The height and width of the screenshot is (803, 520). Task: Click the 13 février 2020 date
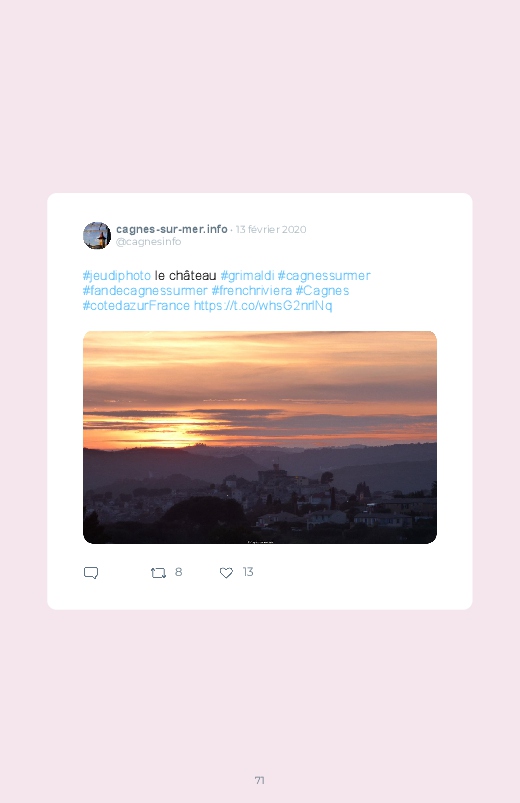pos(271,229)
